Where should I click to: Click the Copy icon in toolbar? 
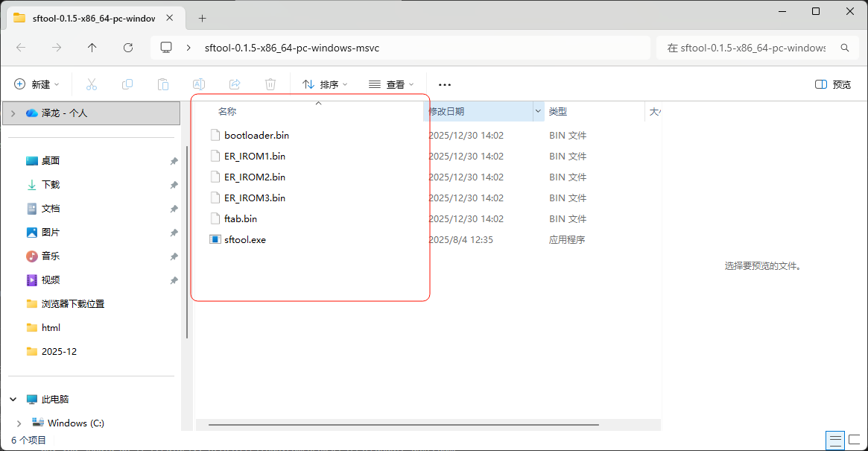127,84
